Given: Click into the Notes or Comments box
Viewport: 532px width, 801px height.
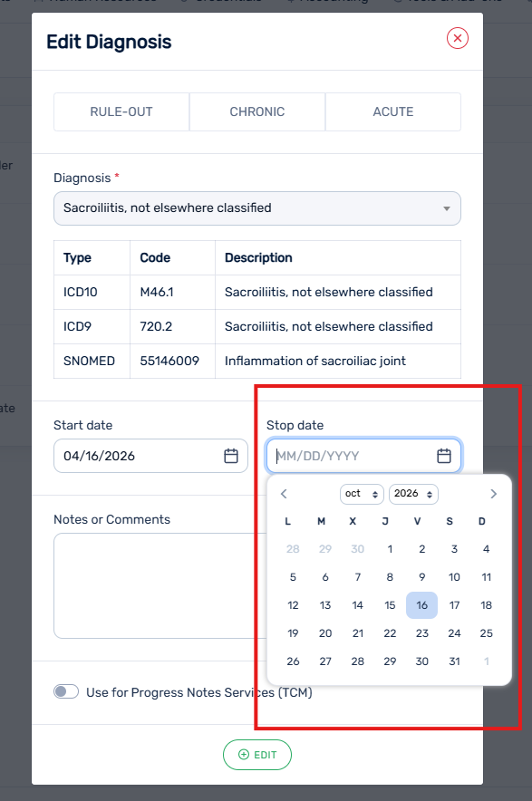Looking at the screenshot, I should click(160, 586).
